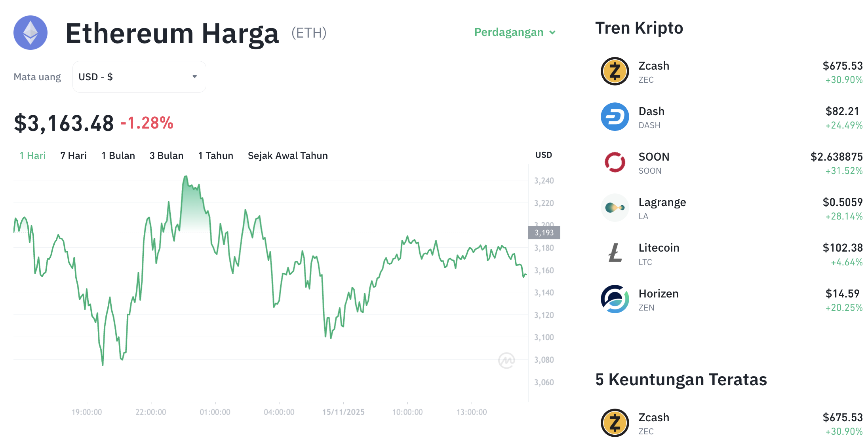Select the Zcash coin icon
The height and width of the screenshot is (447, 868).
point(615,72)
